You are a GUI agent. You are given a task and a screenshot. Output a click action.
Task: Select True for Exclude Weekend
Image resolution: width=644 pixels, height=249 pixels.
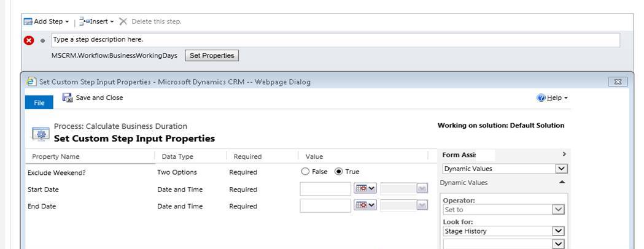coord(338,172)
